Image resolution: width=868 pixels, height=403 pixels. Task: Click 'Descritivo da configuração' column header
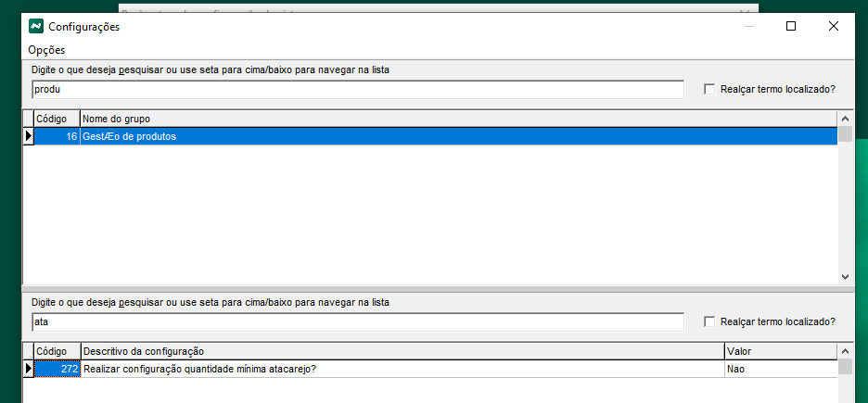coord(401,351)
